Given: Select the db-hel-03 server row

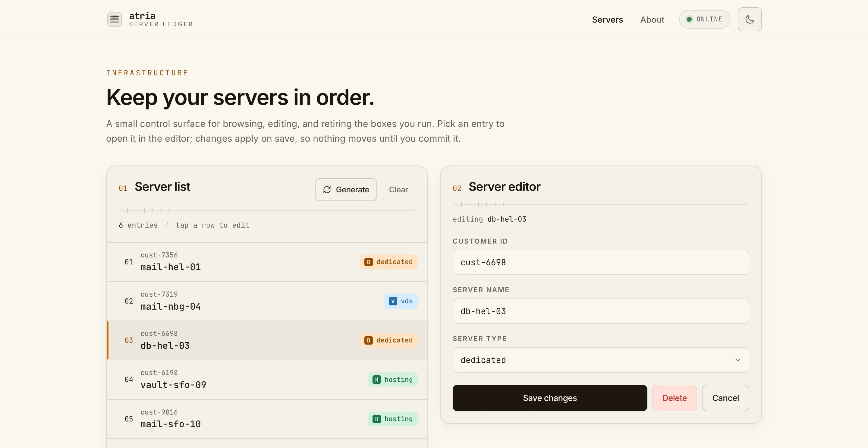Looking at the screenshot, I should pos(267,340).
